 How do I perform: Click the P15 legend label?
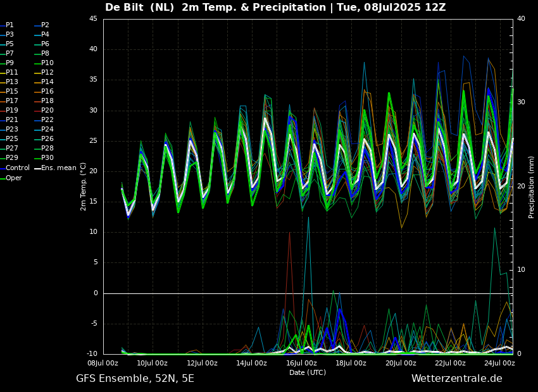11,92
